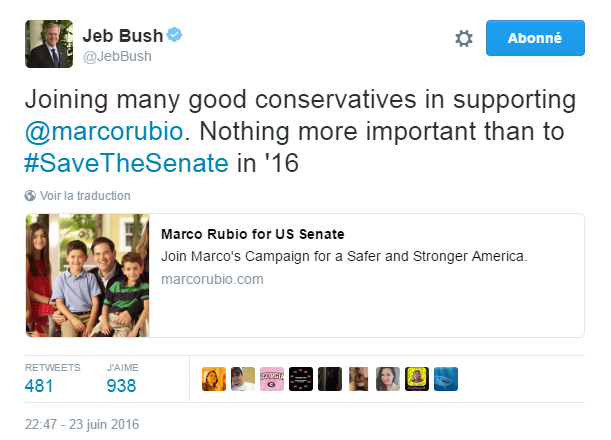Click the pink Georgia avatar

coord(272,379)
